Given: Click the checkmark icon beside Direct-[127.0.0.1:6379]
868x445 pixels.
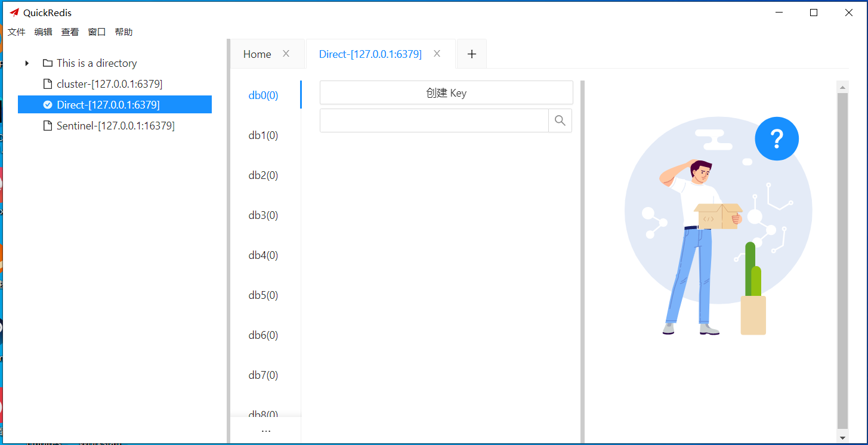Looking at the screenshot, I should pos(48,105).
